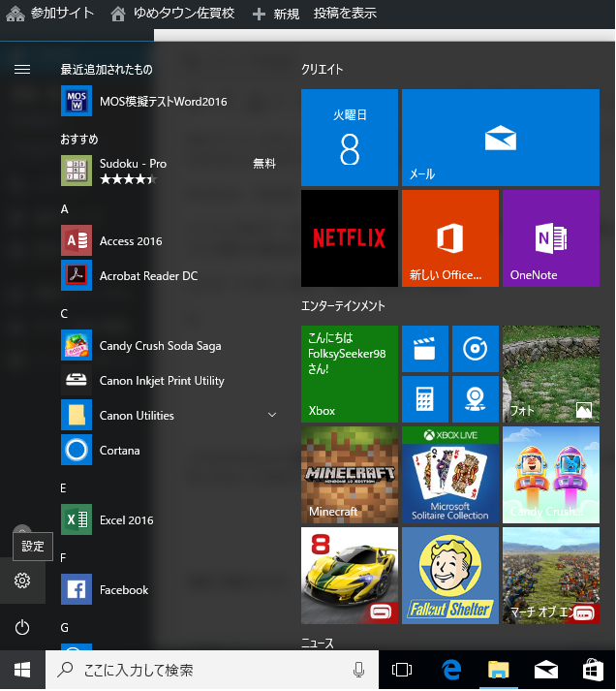The width and height of the screenshot is (616, 691).
Task: Open Sudoku - Pro suggested app
Action: 169,171
